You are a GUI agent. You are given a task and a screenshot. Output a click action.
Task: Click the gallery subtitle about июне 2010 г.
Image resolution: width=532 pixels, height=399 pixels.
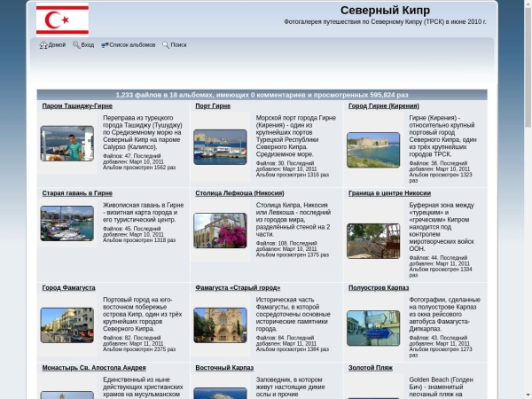pos(385,21)
